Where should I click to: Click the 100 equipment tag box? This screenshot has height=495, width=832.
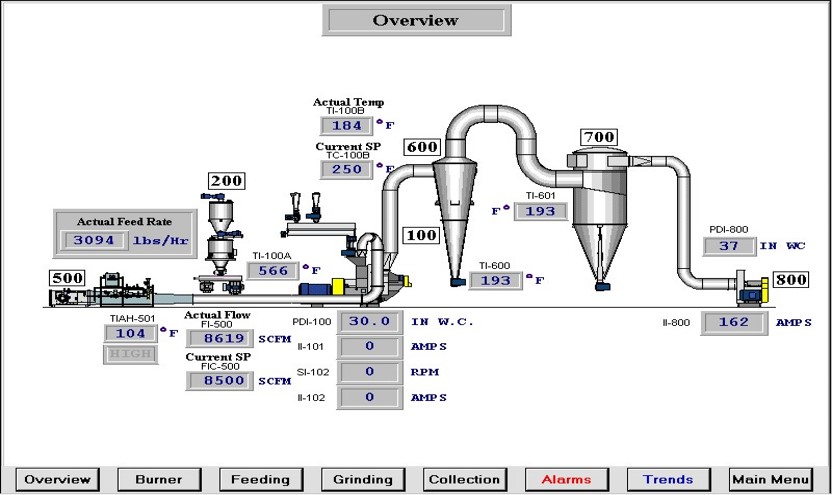coord(420,236)
